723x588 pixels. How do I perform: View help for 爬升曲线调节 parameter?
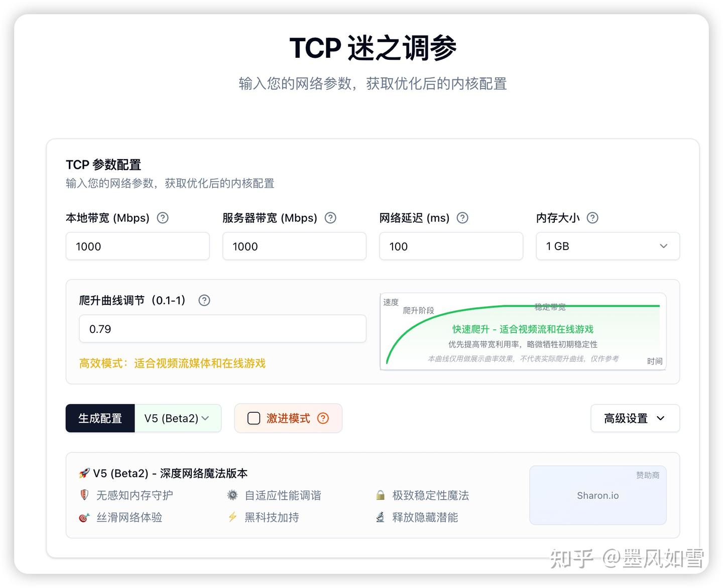pyautogui.click(x=204, y=300)
